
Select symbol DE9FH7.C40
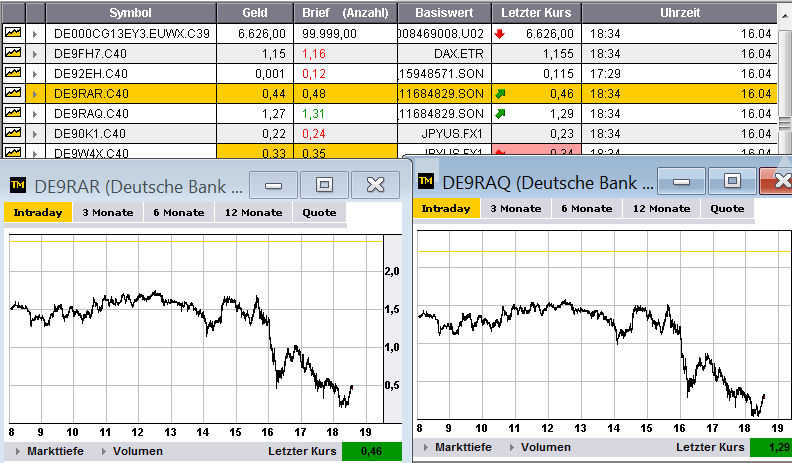[x=90, y=54]
